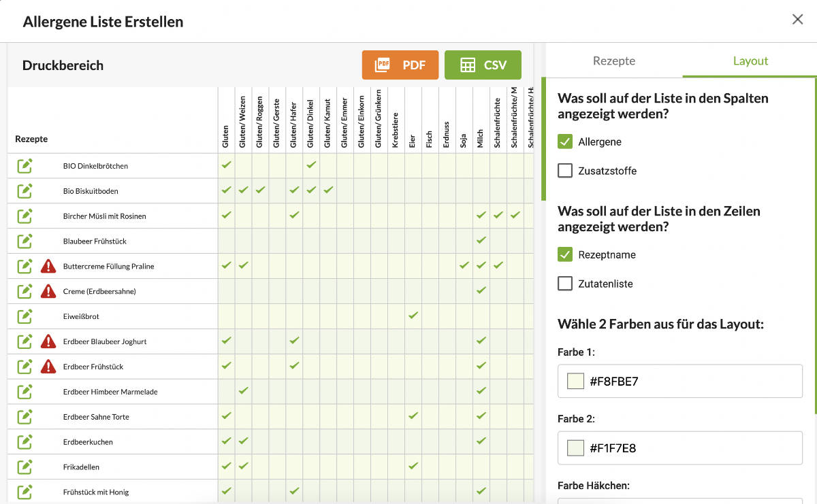The image size is (817, 504).
Task: Enable the Zusatzstoffe checkbox
Action: 565,171
